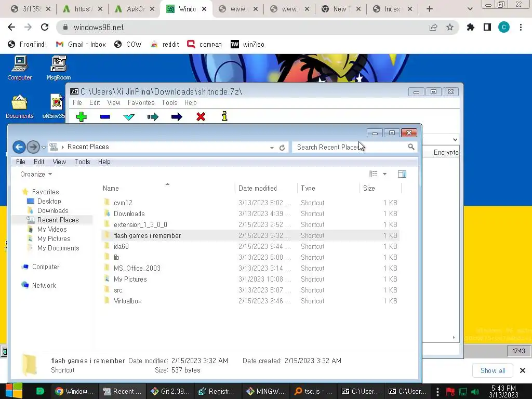Viewport: 532px width, 399px height.
Task: Go forward in Recent Places explorer
Action: pos(33,147)
